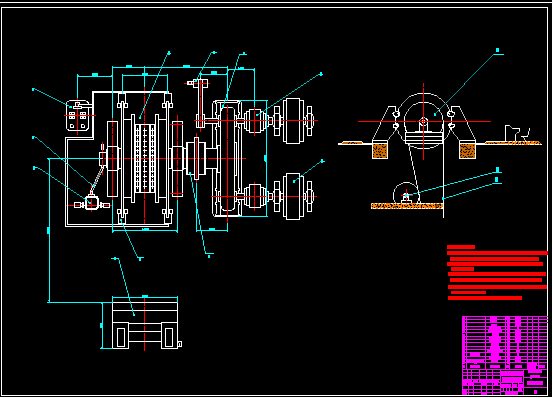Select the bottom side elevation view of the base

point(145,323)
